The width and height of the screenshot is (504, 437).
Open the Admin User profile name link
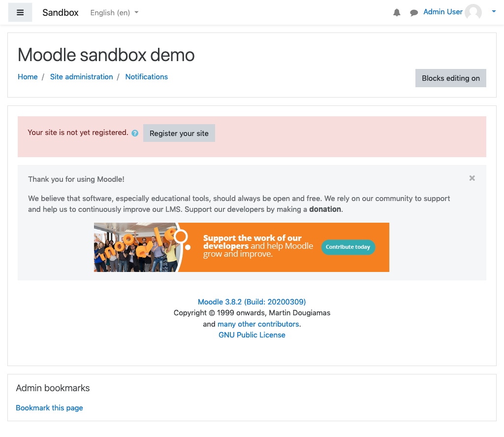(442, 12)
